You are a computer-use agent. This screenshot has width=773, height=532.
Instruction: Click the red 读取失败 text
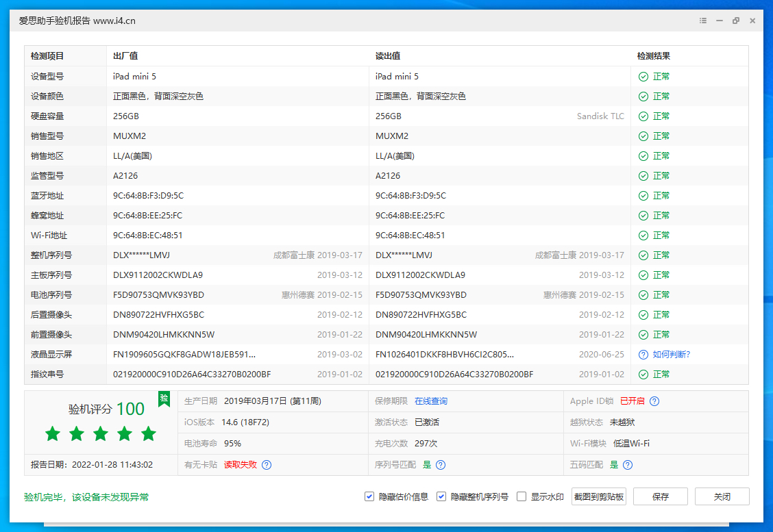(240, 464)
